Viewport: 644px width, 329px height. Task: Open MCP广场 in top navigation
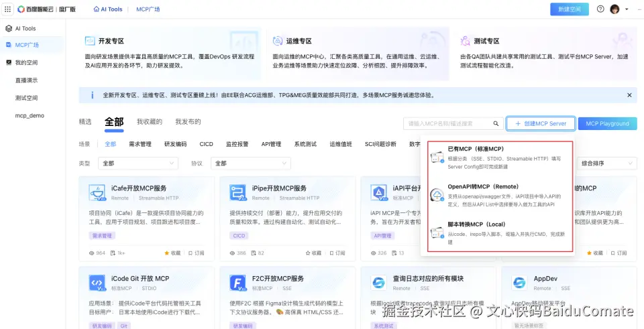tap(148, 9)
